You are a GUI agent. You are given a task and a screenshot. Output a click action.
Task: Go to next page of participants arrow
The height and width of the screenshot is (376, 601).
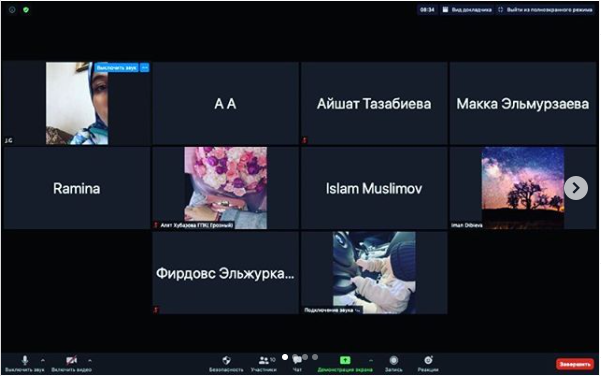tap(576, 188)
